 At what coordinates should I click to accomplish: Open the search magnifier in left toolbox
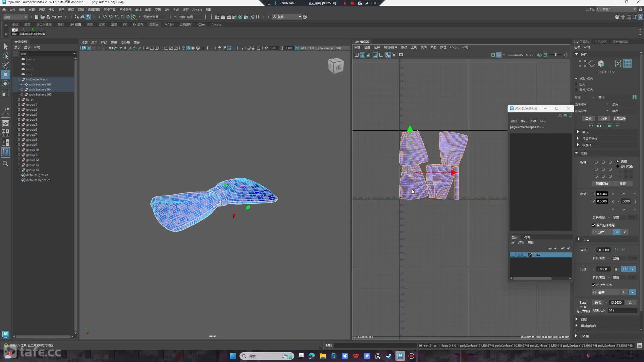6,164
